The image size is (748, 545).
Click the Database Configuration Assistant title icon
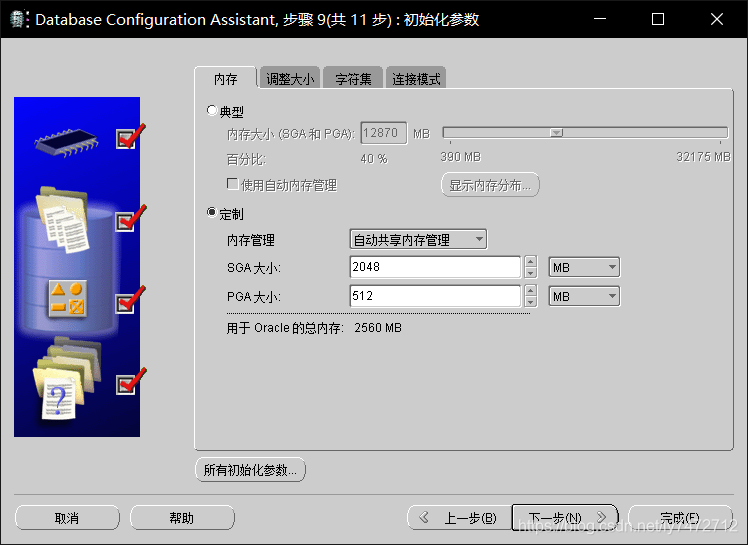pyautogui.click(x=18, y=20)
